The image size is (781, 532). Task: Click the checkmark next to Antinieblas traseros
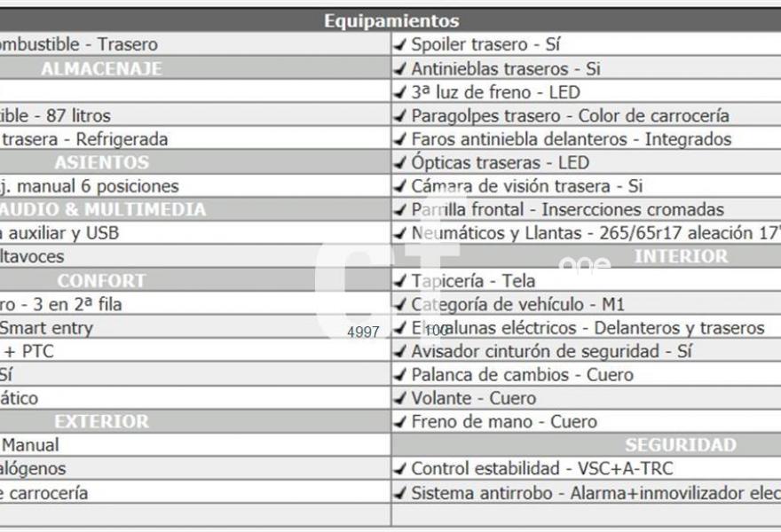[x=401, y=68]
